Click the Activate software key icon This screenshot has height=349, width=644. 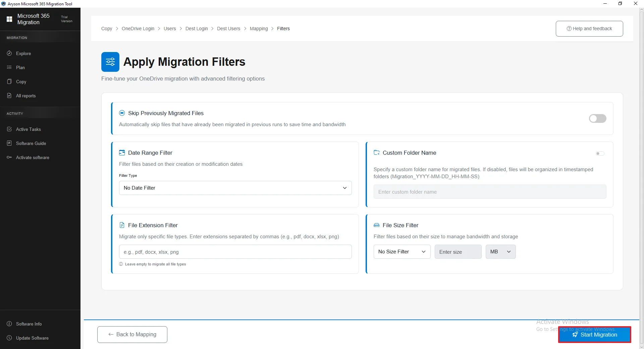click(x=9, y=157)
